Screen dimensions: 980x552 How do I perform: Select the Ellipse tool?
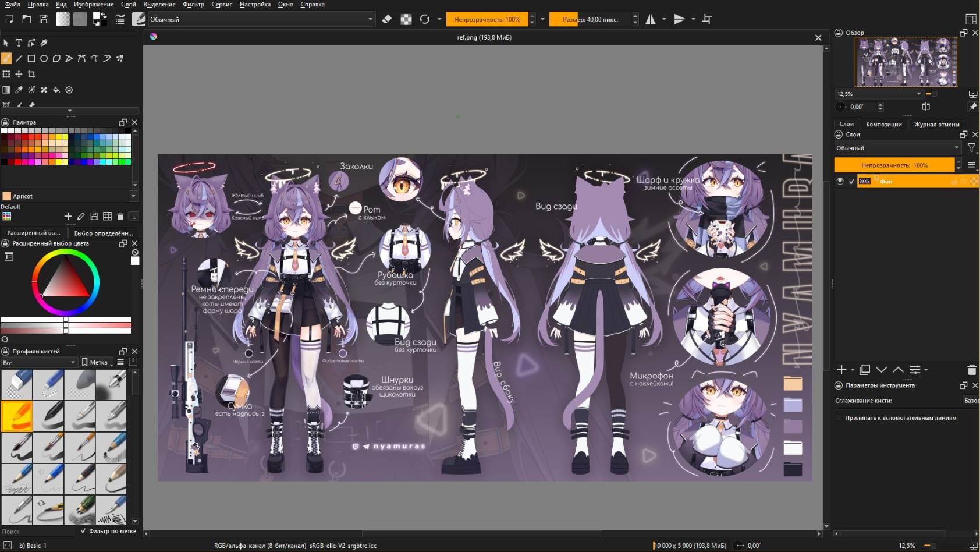coord(44,58)
